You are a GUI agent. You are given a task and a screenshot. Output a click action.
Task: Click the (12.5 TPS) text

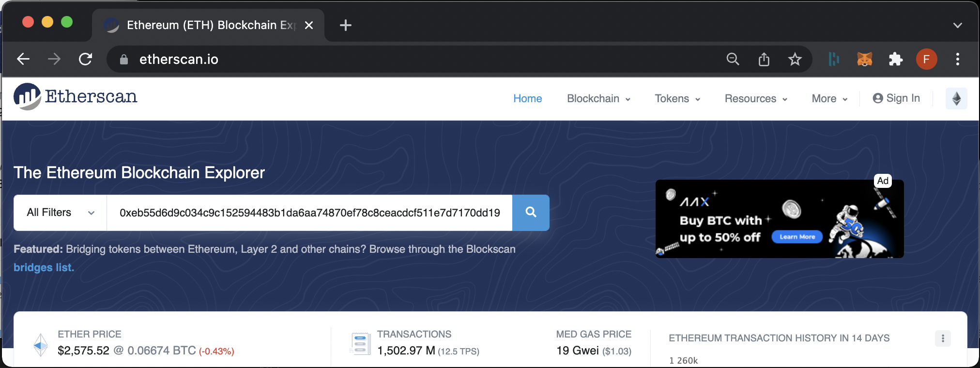coord(459,352)
